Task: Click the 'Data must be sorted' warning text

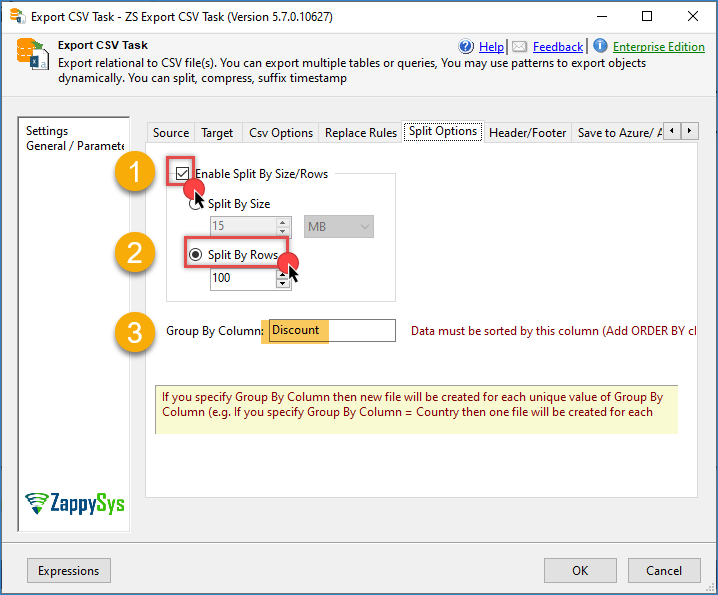Action: coord(553,331)
